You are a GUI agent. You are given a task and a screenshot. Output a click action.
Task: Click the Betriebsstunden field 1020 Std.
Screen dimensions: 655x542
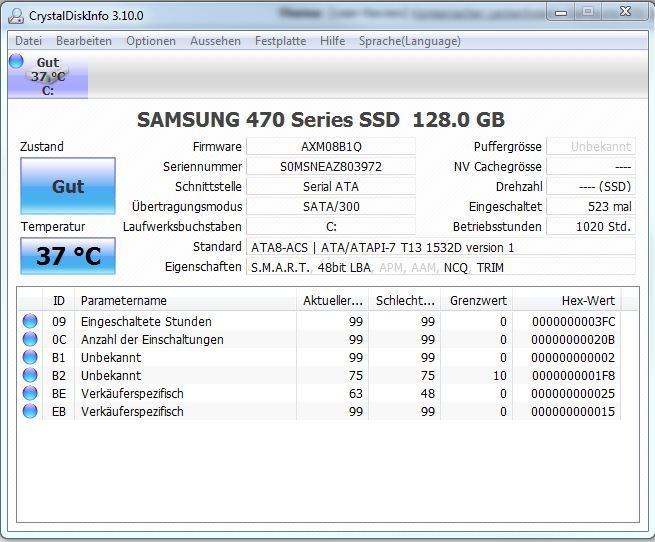591,226
